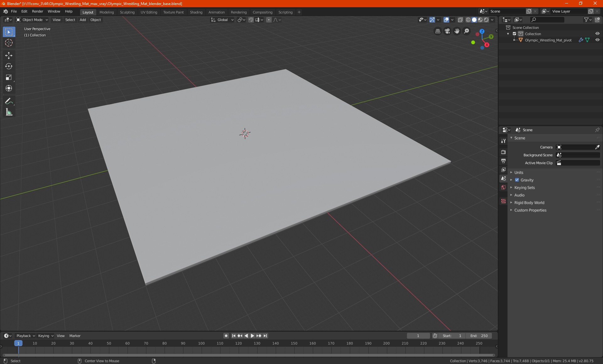Switch to material preview shading
The width and height of the screenshot is (603, 364).
tap(480, 20)
